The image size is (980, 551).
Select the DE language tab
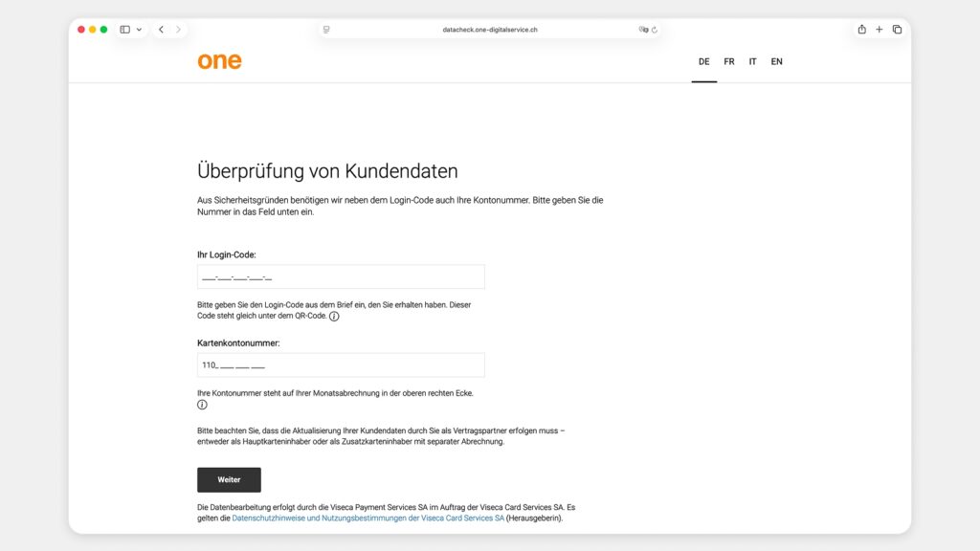[x=703, y=62]
